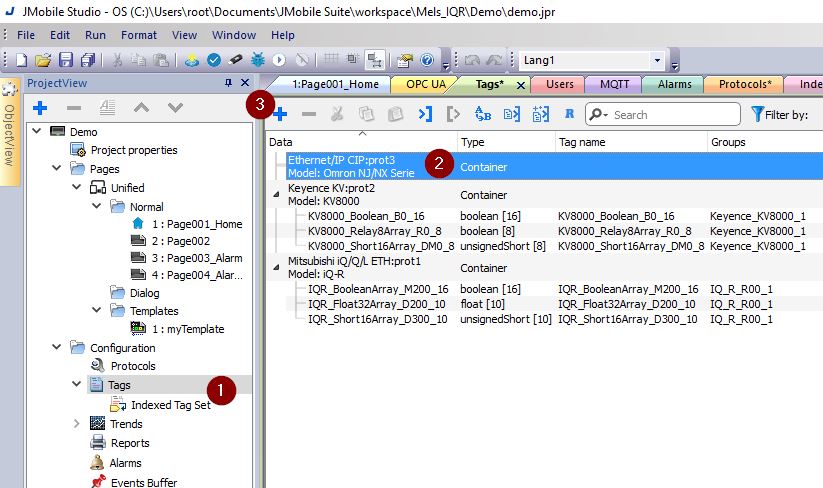The height and width of the screenshot is (488, 823).
Task: Add item with ProjectView blue plus icon
Action: [40, 108]
